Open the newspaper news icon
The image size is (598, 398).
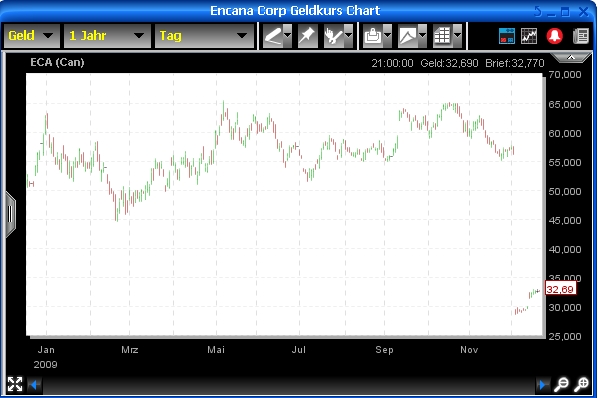click(581, 36)
